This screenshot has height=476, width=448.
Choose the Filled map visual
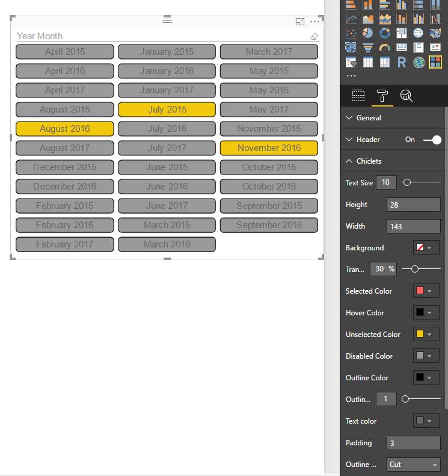435,33
